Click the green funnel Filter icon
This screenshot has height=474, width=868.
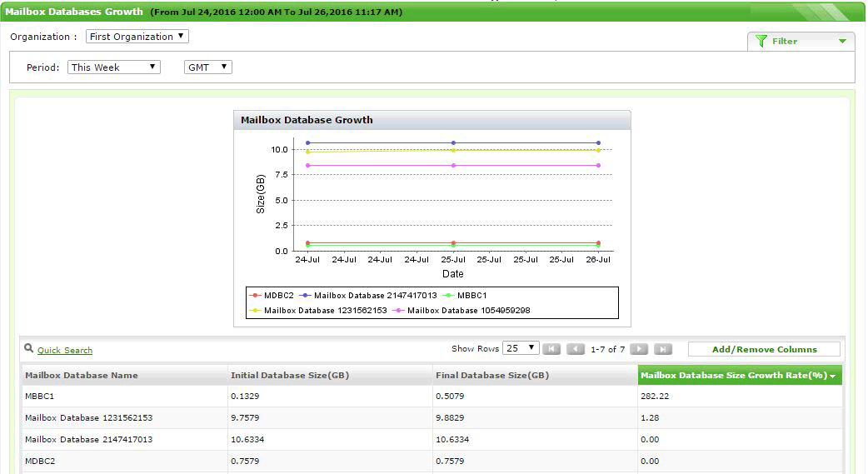[x=761, y=41]
